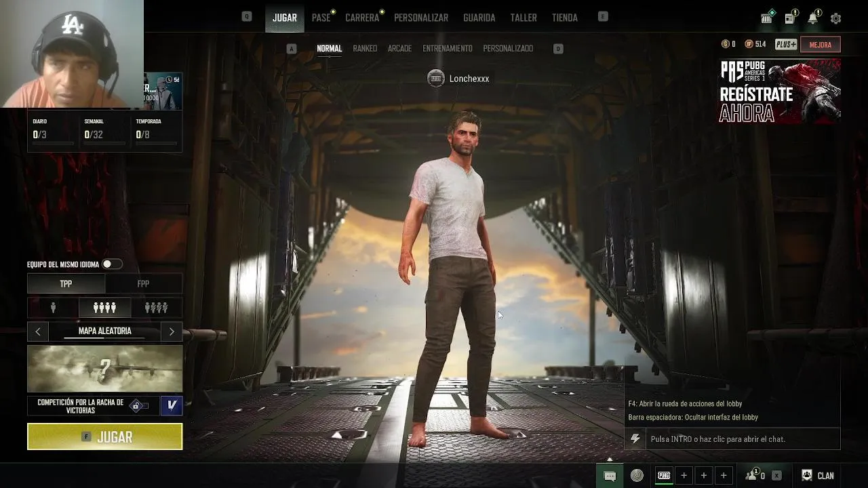
Task: Click the middle plus team slot
Action: (x=704, y=476)
